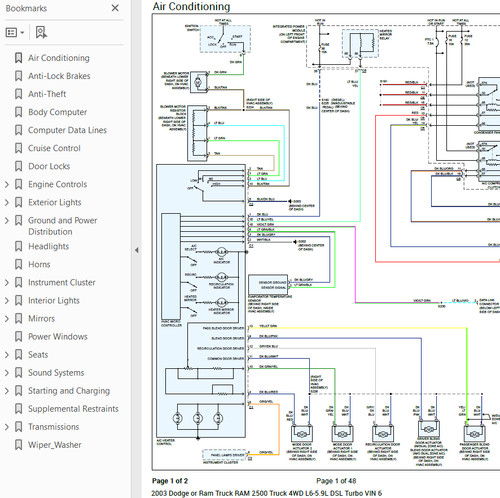Open the bookmarks options list menu
500x498 pixels.
tap(15, 32)
